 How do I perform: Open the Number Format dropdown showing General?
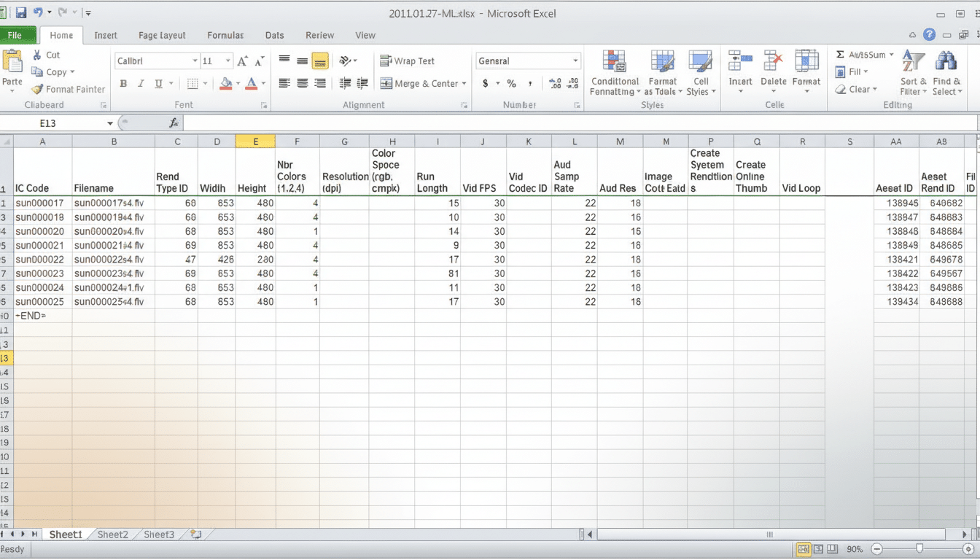point(527,61)
